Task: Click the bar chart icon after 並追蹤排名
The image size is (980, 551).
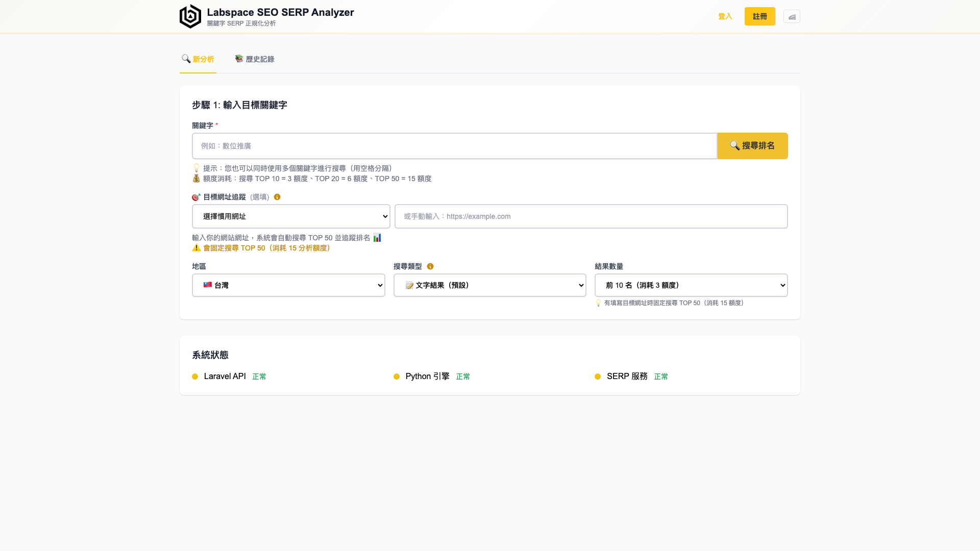Action: (x=377, y=237)
